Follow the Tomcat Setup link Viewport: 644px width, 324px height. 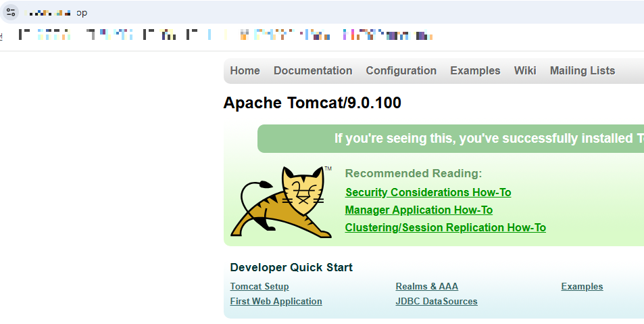coord(259,286)
